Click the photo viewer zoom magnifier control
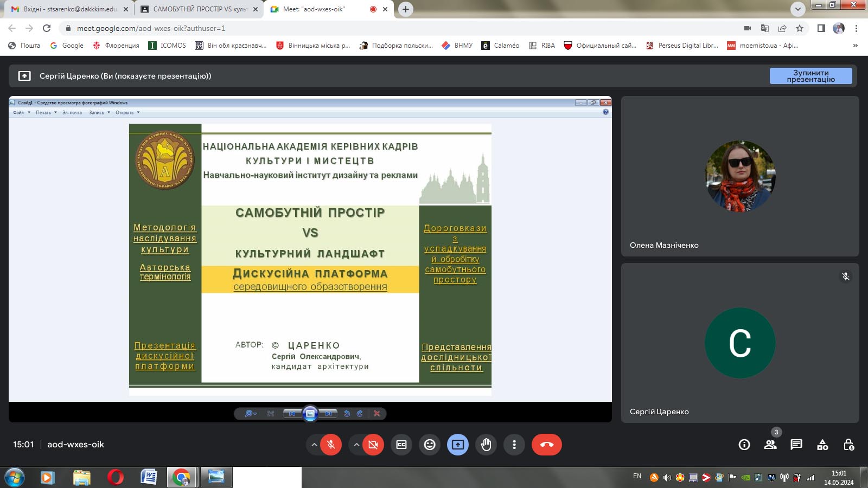Image resolution: width=868 pixels, height=488 pixels. 250,414
